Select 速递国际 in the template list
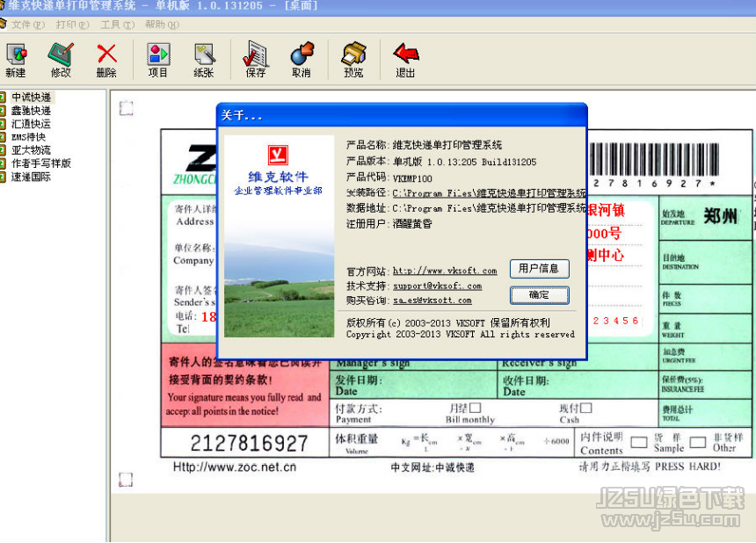756x543 pixels. 32,177
